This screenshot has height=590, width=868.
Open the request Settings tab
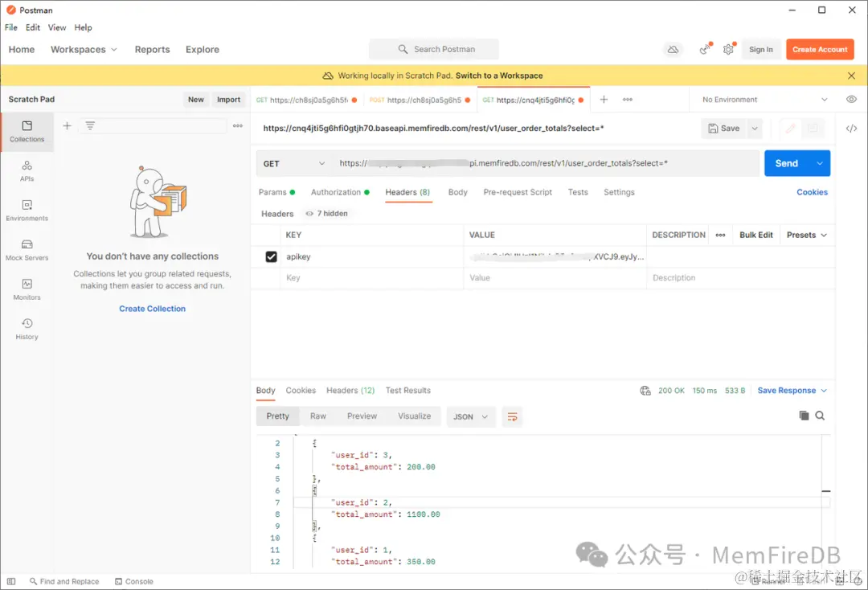coord(619,192)
